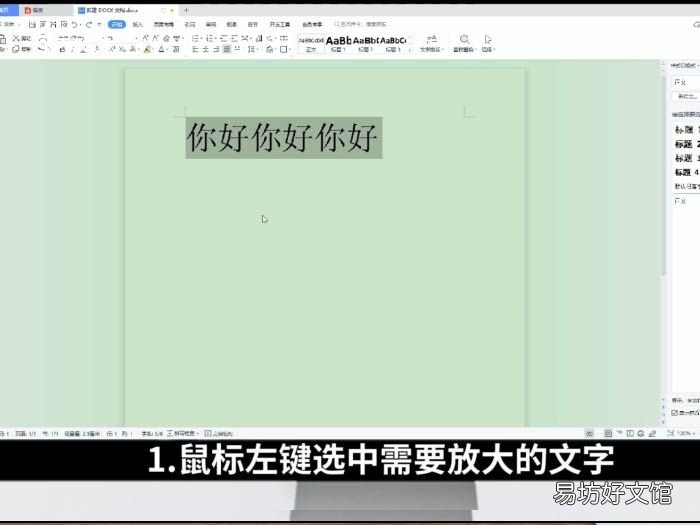
Task: Select 标题 2 in the styles pane
Action: [686, 144]
